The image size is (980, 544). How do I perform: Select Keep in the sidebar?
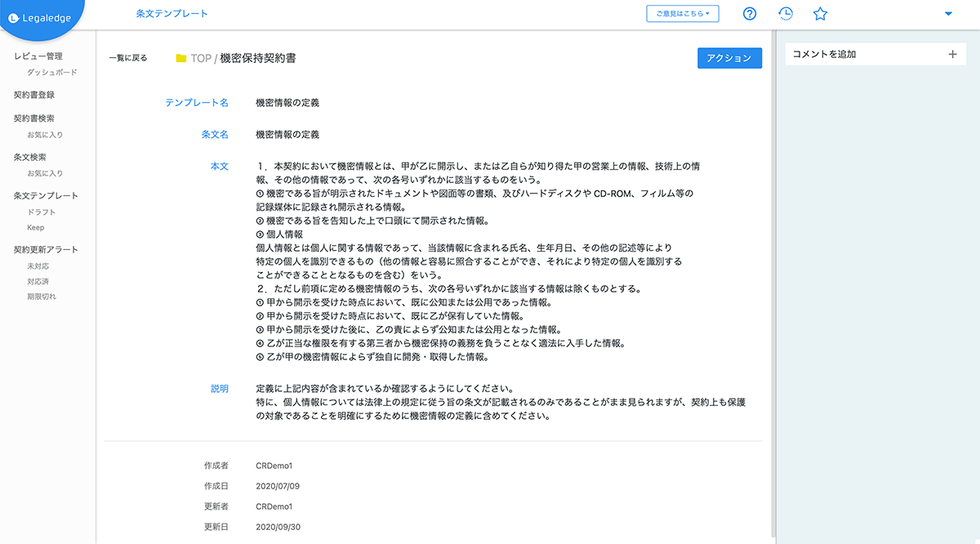(36, 228)
